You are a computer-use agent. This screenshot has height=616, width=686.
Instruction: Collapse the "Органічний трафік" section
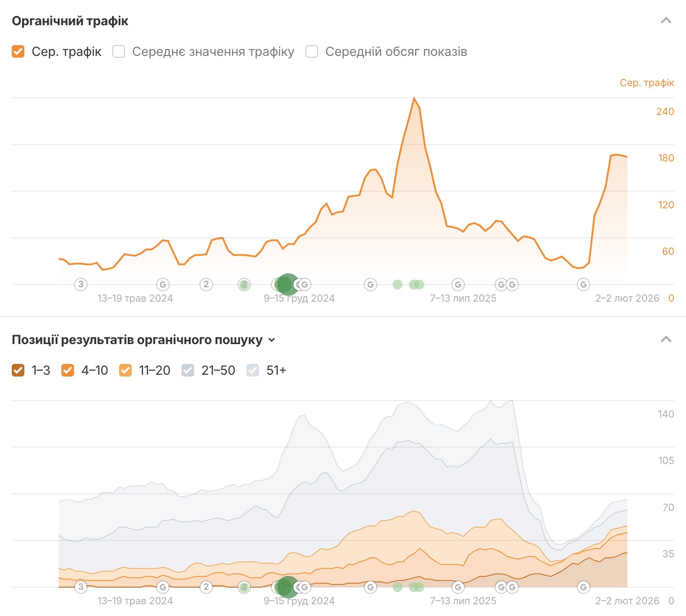(x=666, y=21)
